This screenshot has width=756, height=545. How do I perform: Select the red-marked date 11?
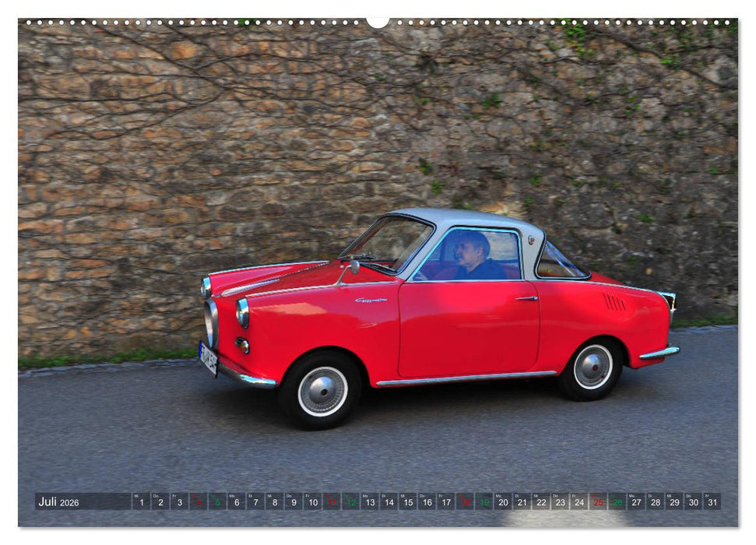(331, 501)
